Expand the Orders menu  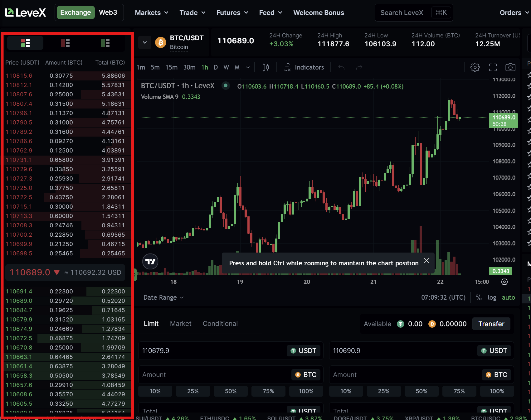click(x=514, y=13)
